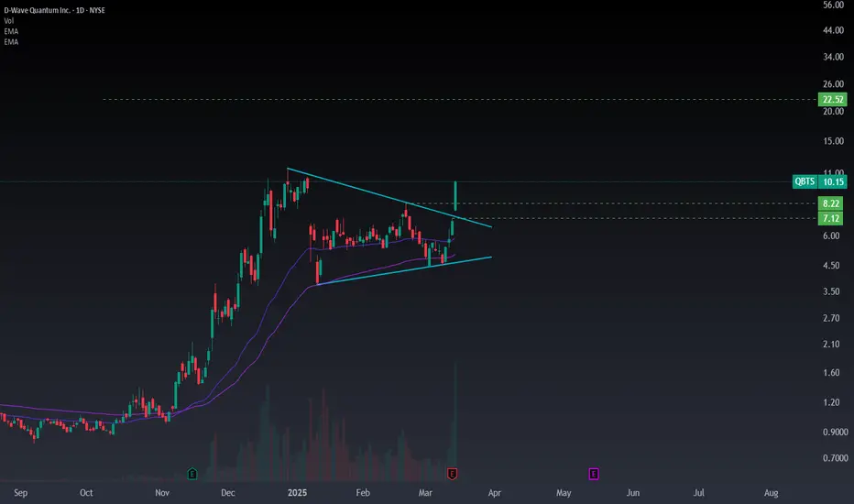
Task: Click the 44.00 price axis label
Action: coord(833,30)
